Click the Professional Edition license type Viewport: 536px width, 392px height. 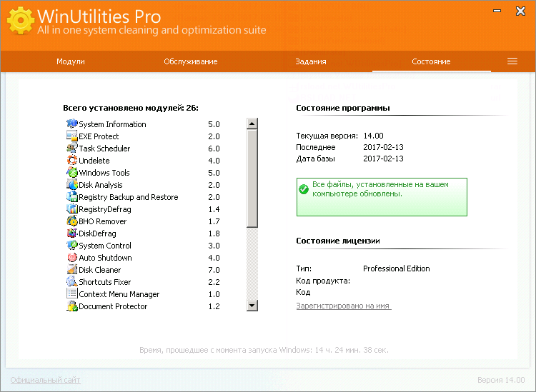tap(396, 268)
